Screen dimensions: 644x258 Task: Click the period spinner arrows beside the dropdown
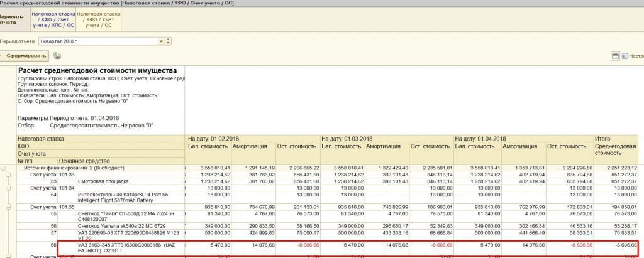(168, 41)
